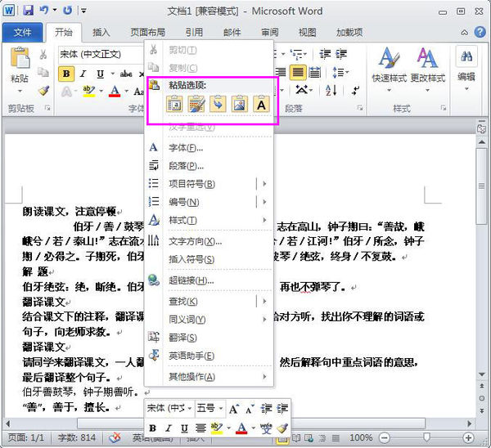Toggle Underline in the mini toolbar
The height and width of the screenshot is (448, 491).
click(x=184, y=428)
